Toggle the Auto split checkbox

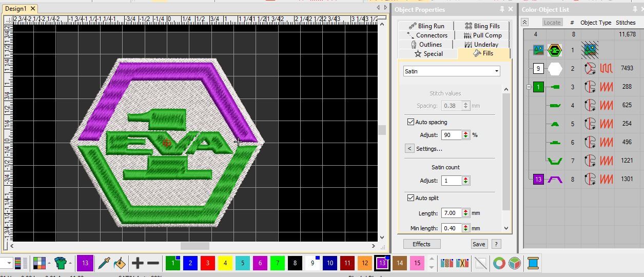(411, 198)
